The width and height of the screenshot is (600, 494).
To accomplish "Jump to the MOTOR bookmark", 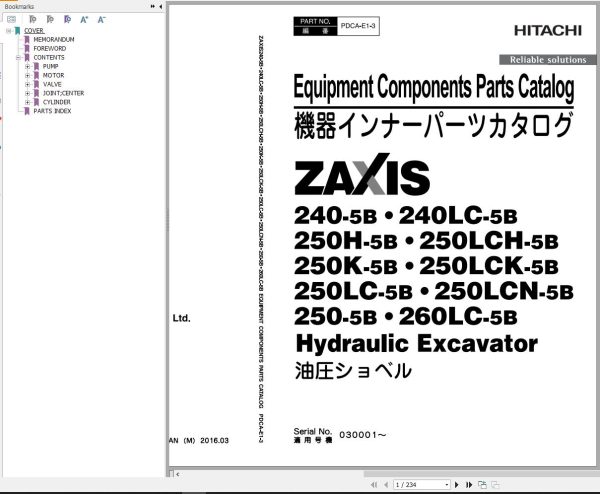I will (x=53, y=75).
